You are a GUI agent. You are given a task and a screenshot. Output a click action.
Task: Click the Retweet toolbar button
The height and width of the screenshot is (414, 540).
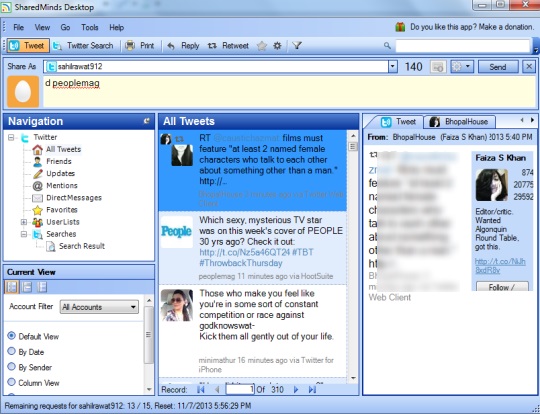[x=228, y=45]
